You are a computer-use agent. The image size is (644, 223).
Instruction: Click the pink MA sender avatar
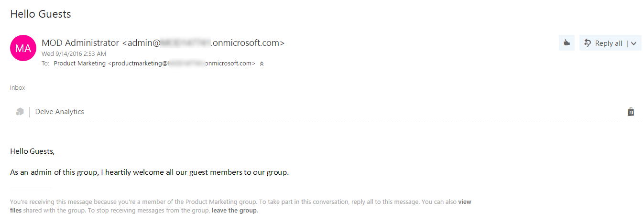(23, 48)
